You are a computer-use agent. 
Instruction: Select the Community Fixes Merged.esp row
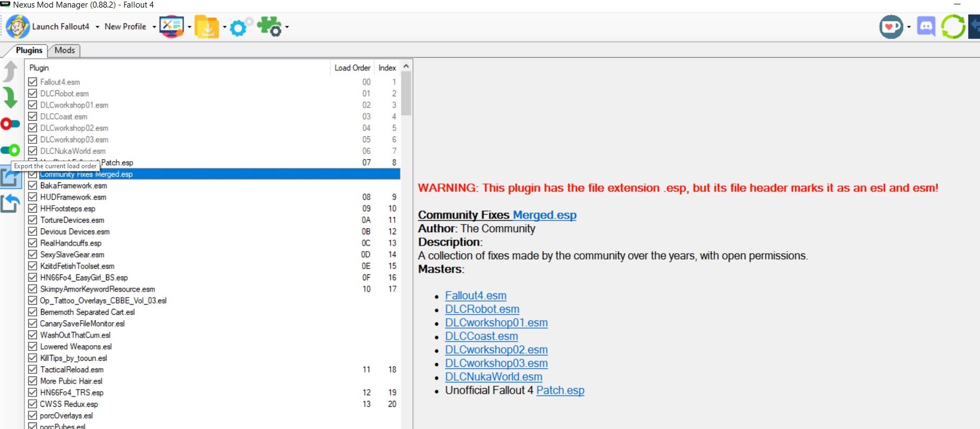214,174
